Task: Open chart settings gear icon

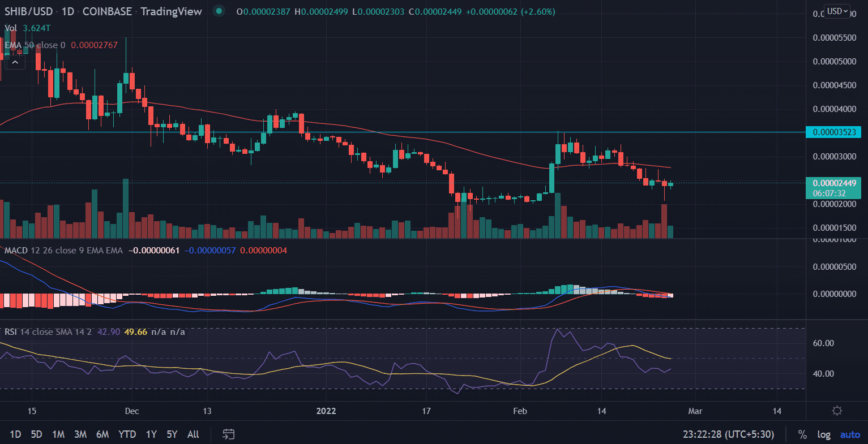Action: [x=837, y=411]
